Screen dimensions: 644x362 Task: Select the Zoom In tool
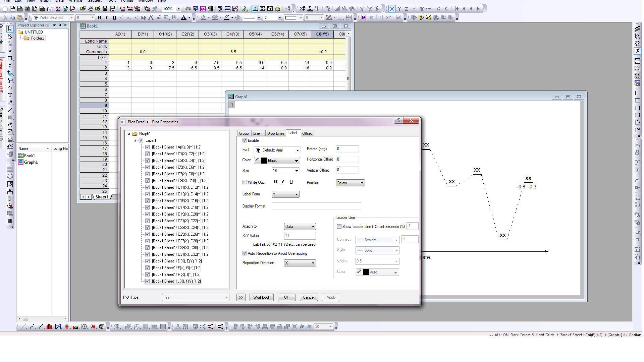(x=10, y=36)
